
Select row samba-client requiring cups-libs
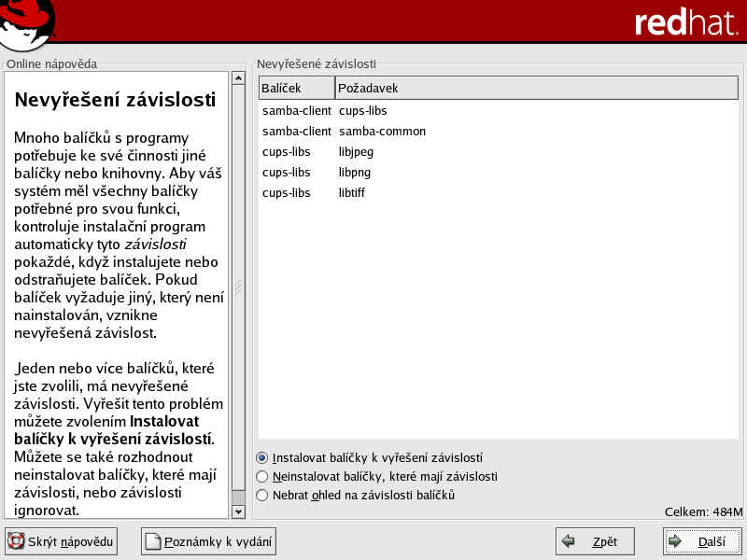499,111
